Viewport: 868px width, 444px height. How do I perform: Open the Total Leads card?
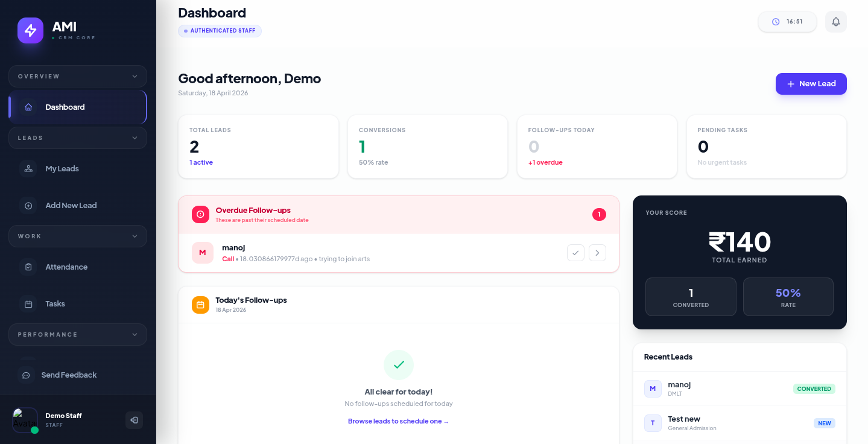259,147
